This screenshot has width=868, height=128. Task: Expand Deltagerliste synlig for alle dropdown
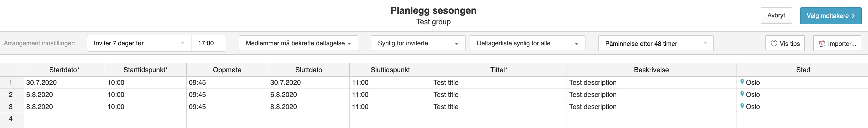click(x=527, y=43)
